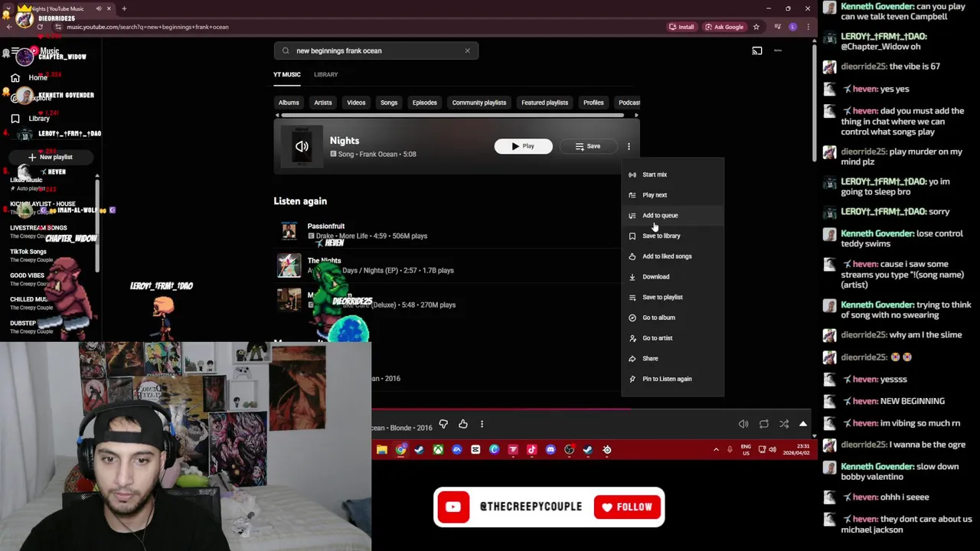Select Save to library menu item
Viewport: 980px width, 551px height.
click(x=672, y=236)
